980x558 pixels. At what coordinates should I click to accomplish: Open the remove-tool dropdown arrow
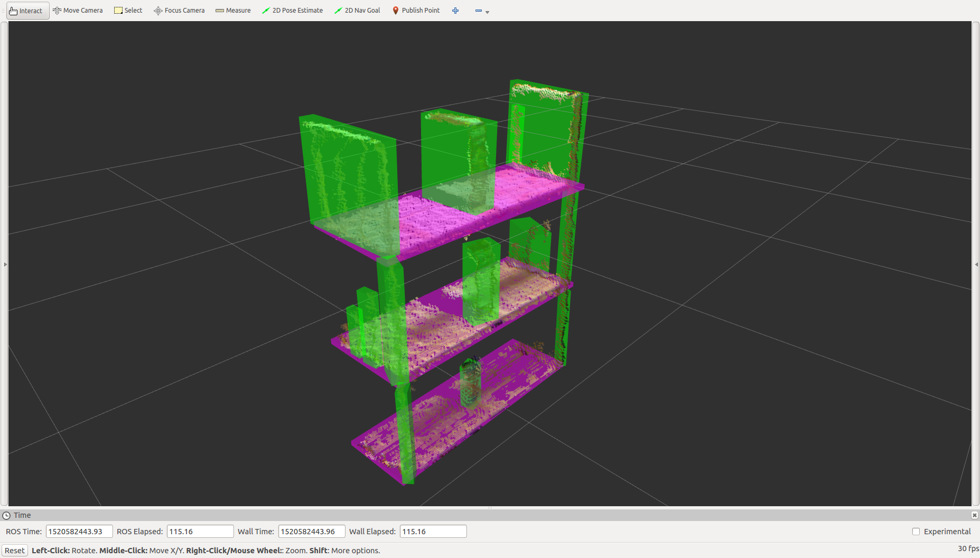[x=487, y=12]
